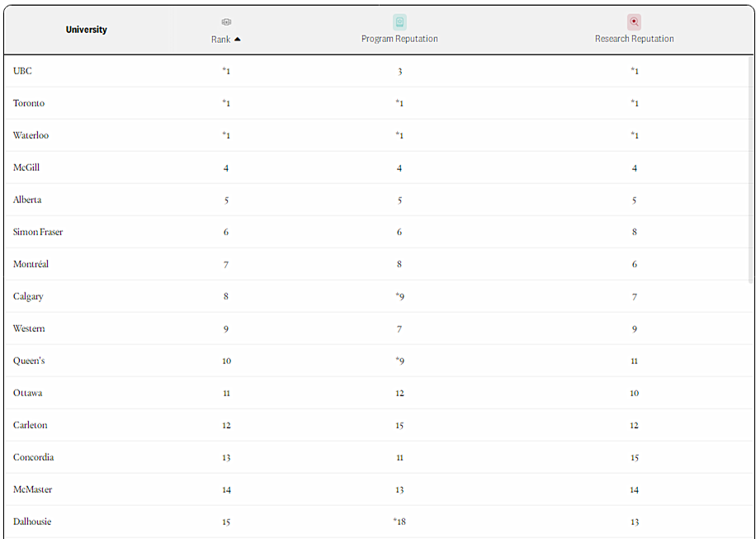756x539 pixels.
Task: Click UBC's Program Reputation value 3
Action: (399, 72)
